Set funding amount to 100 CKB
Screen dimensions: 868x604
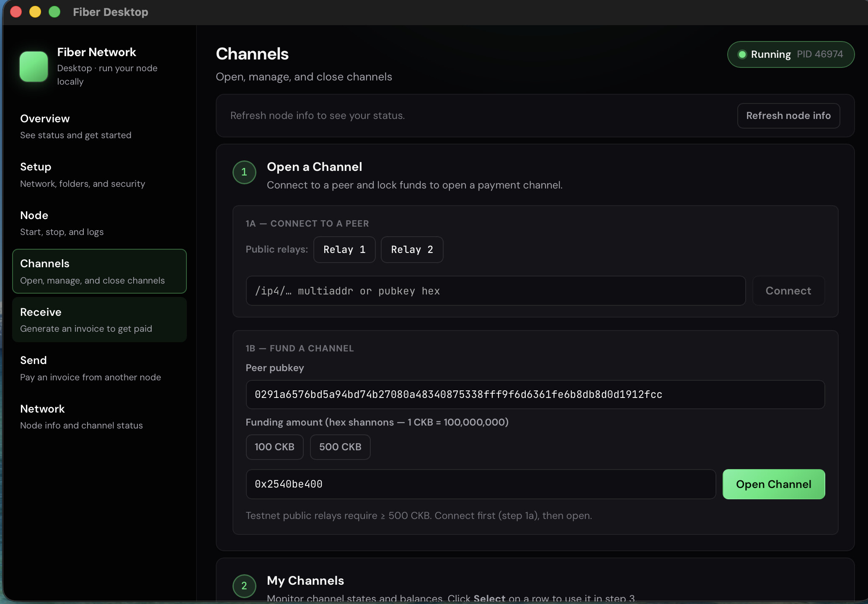pos(274,447)
